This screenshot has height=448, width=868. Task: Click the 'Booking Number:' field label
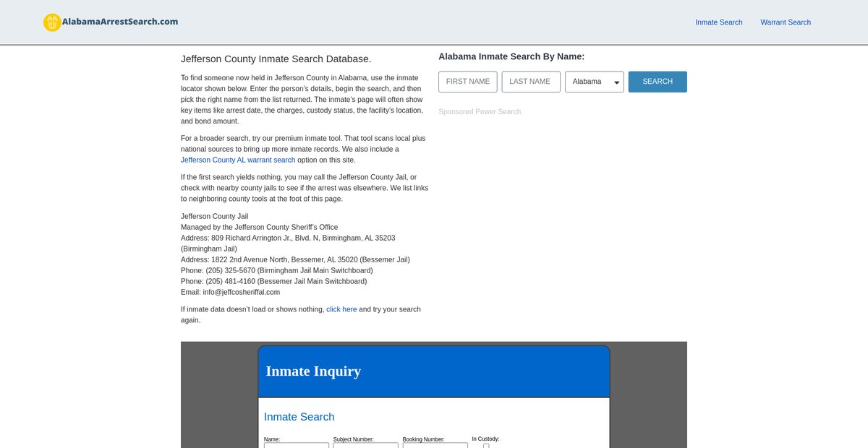[424, 439]
